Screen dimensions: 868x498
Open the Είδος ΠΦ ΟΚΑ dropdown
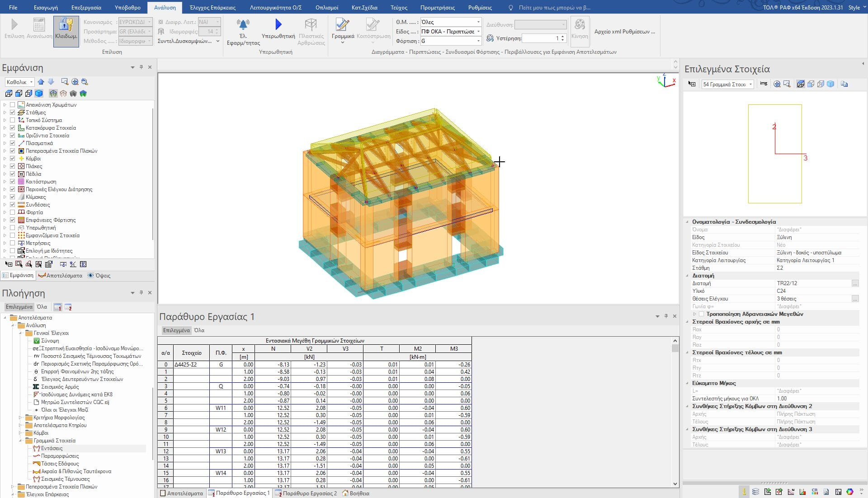(478, 32)
